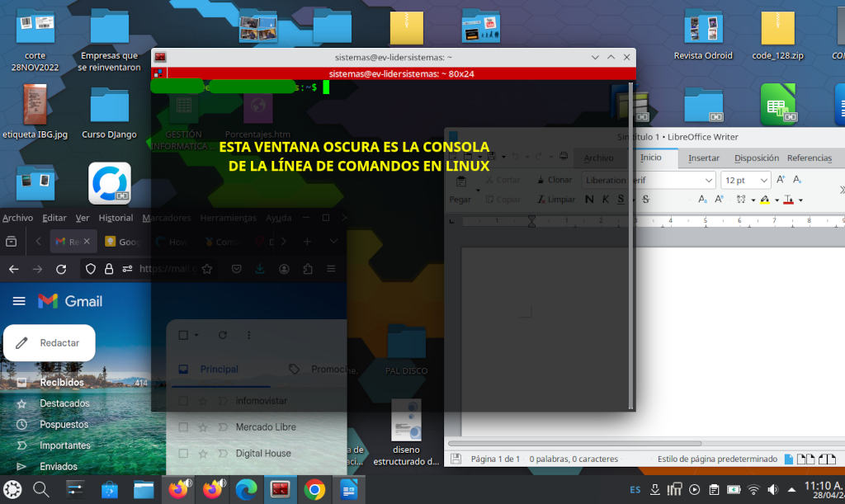Star the Mercado Libre email
The image size is (845, 504).
tap(203, 427)
